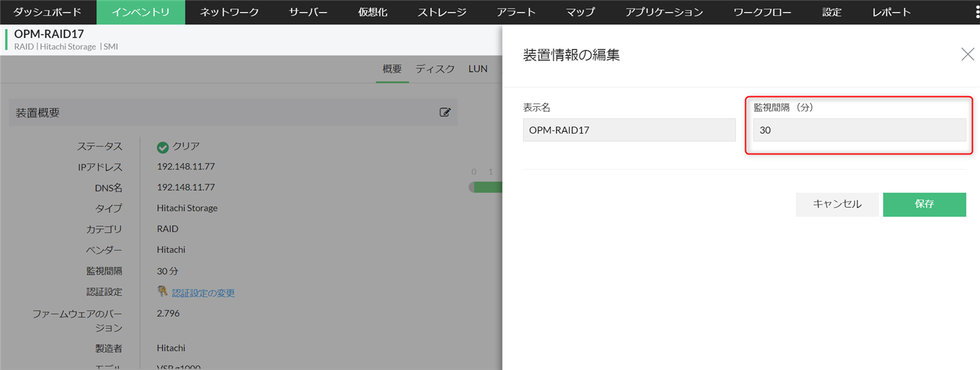
Task: Click the 装置情報の編集 panel heading
Action: (x=571, y=55)
